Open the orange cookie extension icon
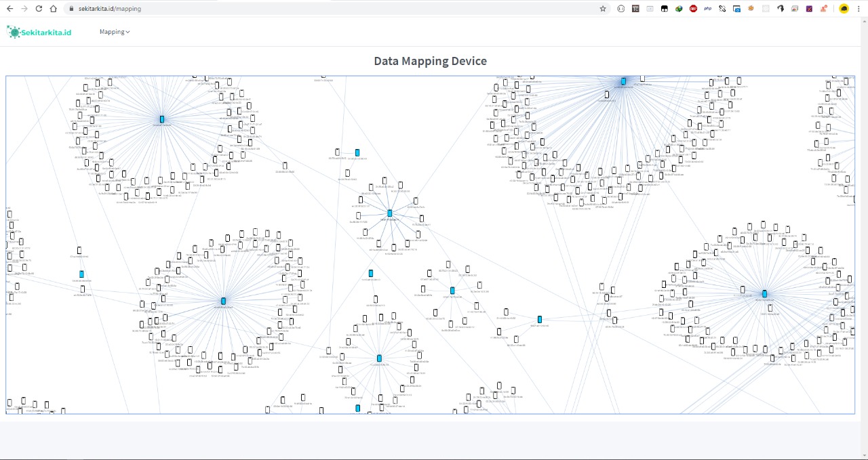 [x=751, y=9]
